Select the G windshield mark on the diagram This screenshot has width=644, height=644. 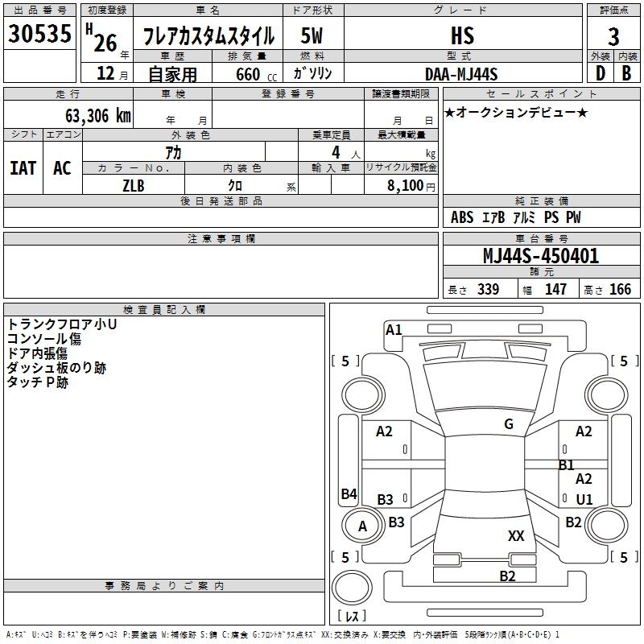pos(509,423)
